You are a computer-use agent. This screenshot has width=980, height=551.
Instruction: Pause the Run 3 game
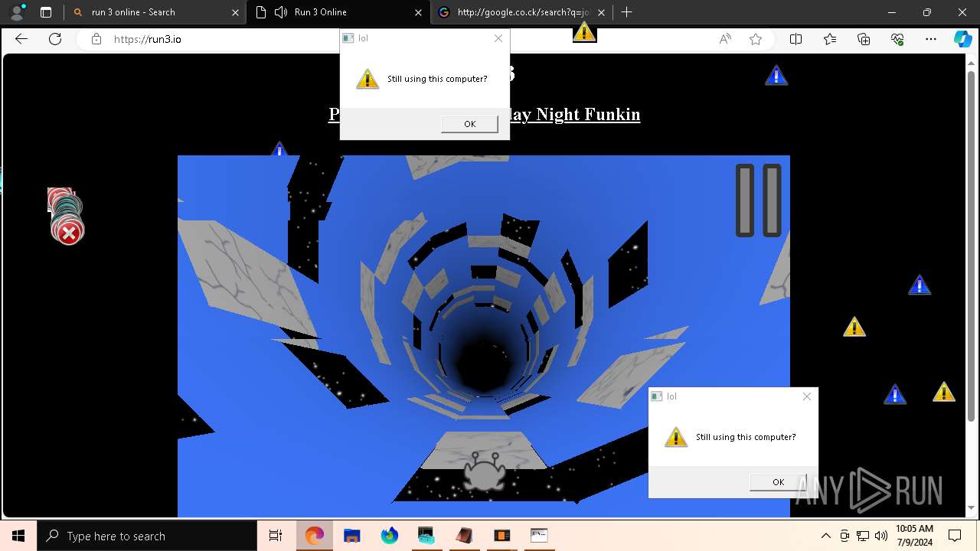pyautogui.click(x=758, y=201)
